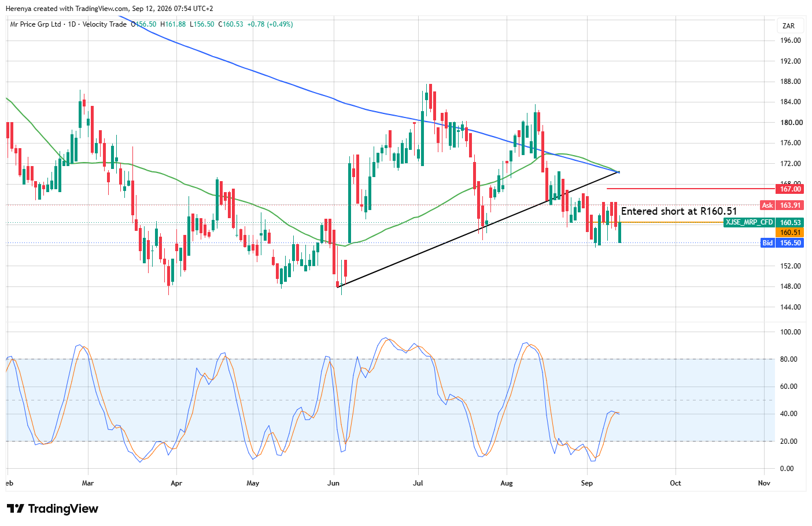Click the 180.00 level on price scale
Viewport: 812px width, 526px height.
pyautogui.click(x=791, y=123)
